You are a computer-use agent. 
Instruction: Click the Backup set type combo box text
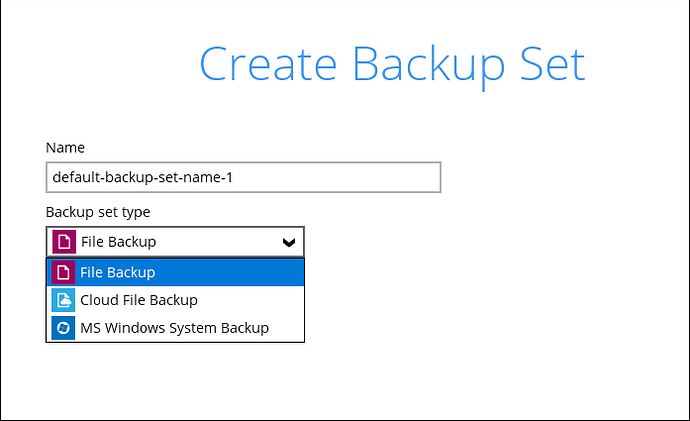118,242
